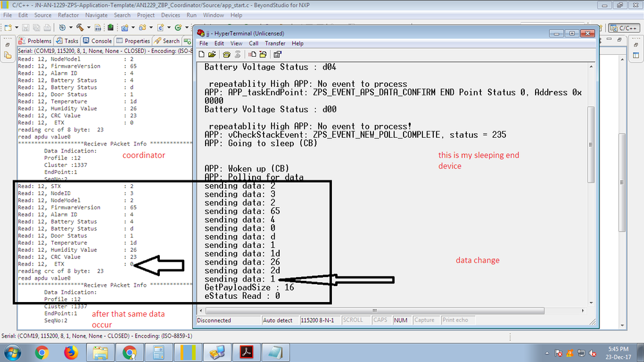Click New C++ Class green icon

click(179, 28)
